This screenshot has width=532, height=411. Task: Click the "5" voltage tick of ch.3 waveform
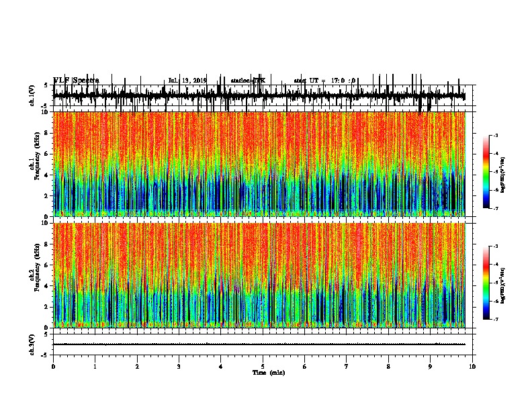coord(46,334)
